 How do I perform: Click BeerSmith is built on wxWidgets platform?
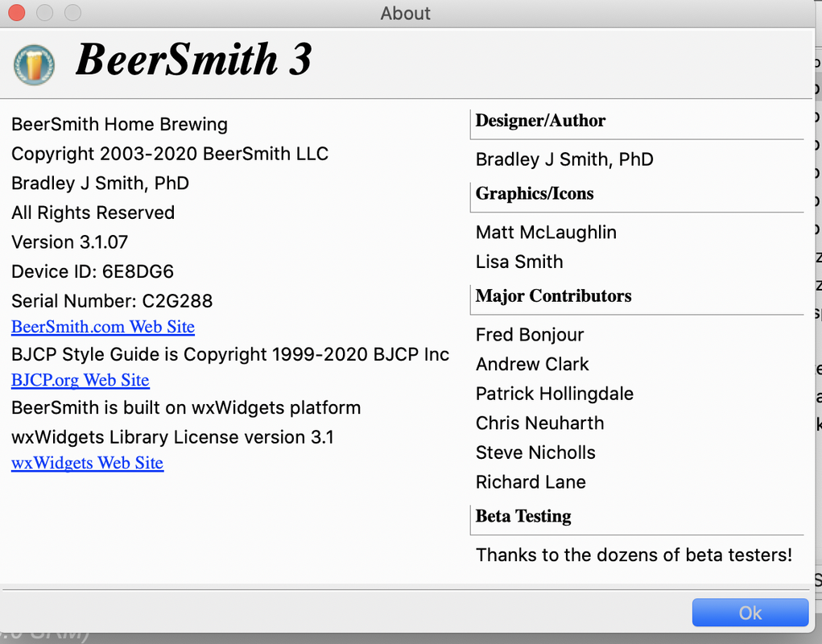tap(186, 407)
